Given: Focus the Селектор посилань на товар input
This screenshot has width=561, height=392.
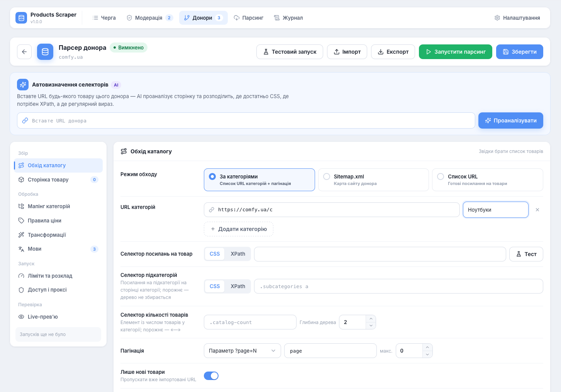Looking at the screenshot, I should [380, 254].
